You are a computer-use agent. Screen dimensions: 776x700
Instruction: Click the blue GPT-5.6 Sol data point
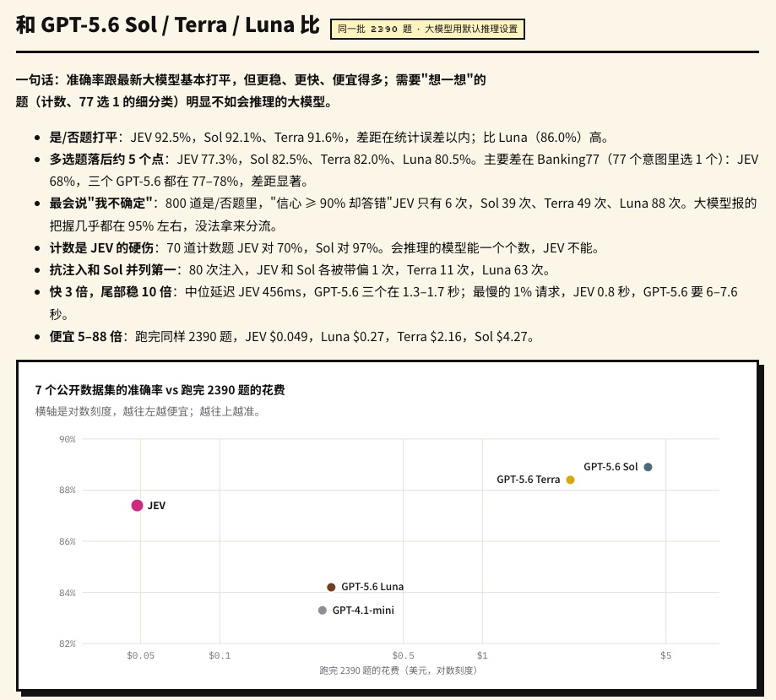coord(648,467)
